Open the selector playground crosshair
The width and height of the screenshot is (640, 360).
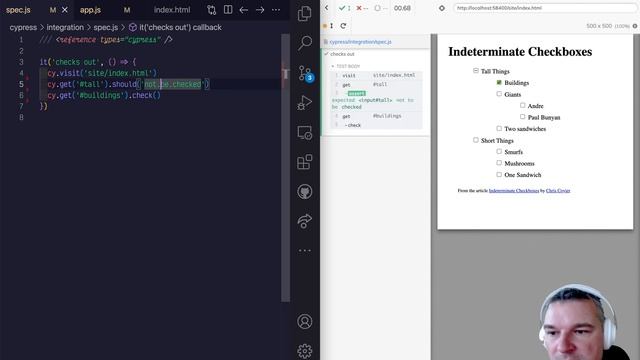point(442,8)
